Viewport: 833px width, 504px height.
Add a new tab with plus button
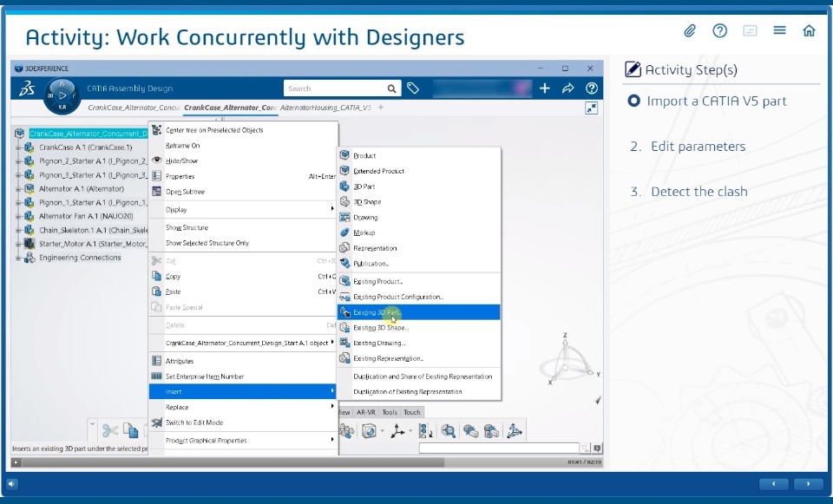(381, 108)
